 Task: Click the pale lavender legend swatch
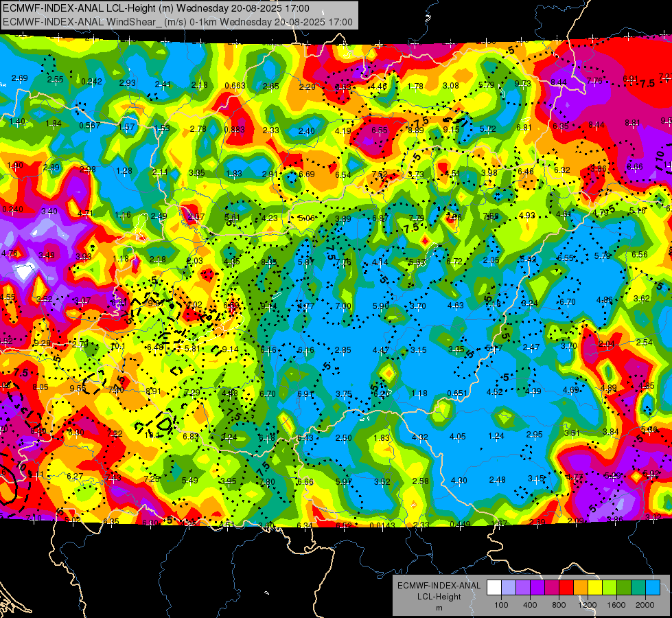509,588
